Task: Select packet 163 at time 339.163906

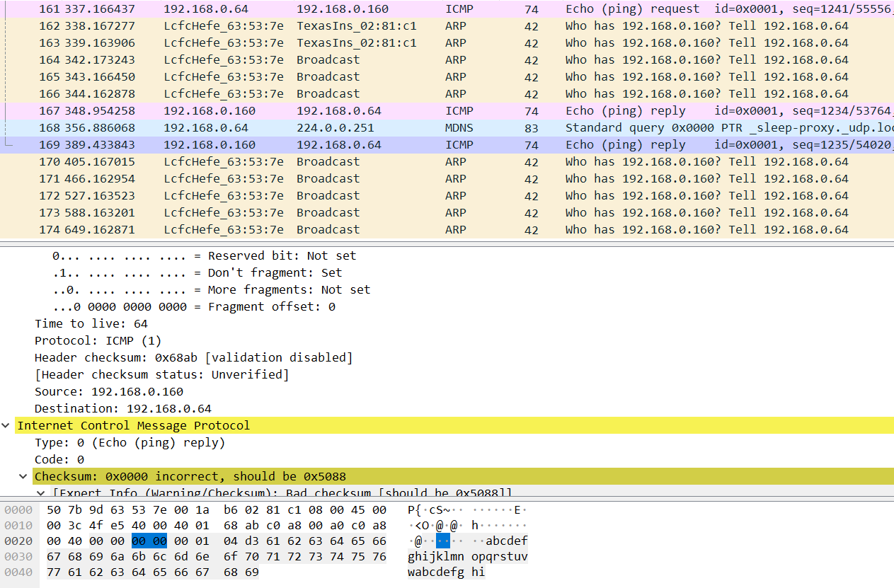Action: coord(447,42)
